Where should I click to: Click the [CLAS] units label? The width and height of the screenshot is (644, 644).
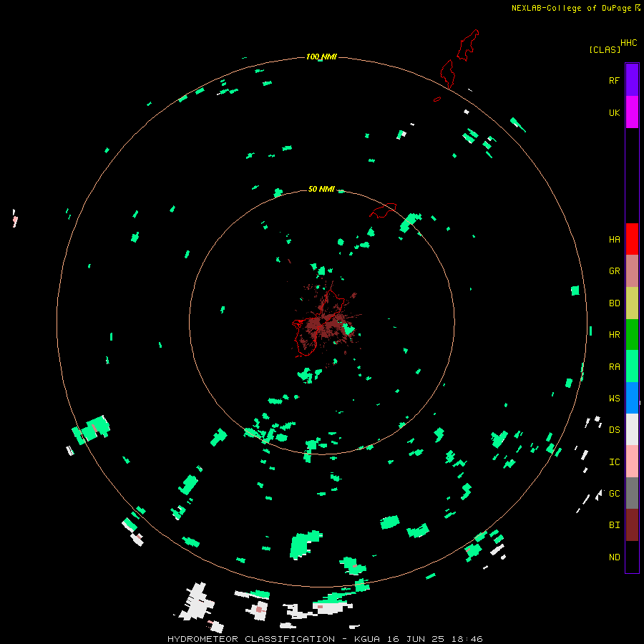[x=605, y=49]
